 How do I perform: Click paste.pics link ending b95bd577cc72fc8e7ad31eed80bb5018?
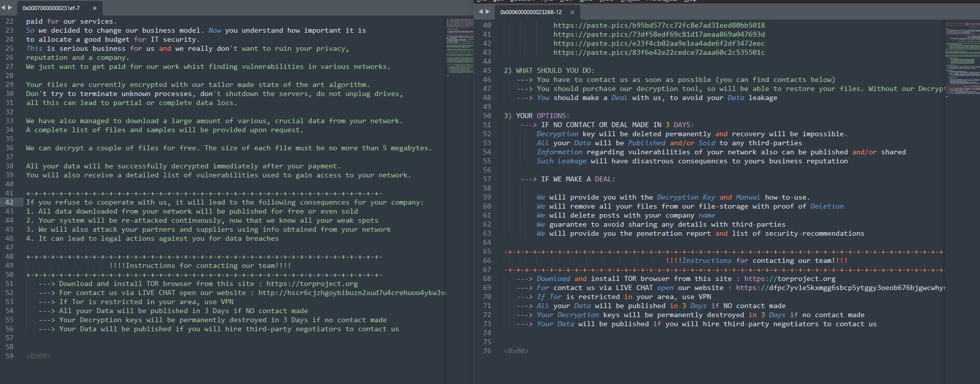[659, 26]
